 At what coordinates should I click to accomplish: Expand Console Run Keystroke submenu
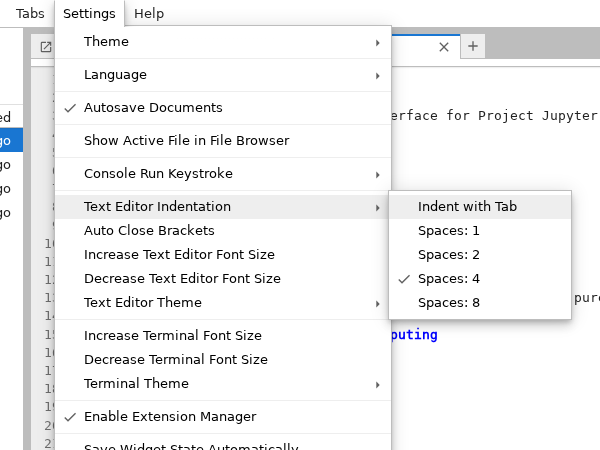pyautogui.click(x=223, y=173)
